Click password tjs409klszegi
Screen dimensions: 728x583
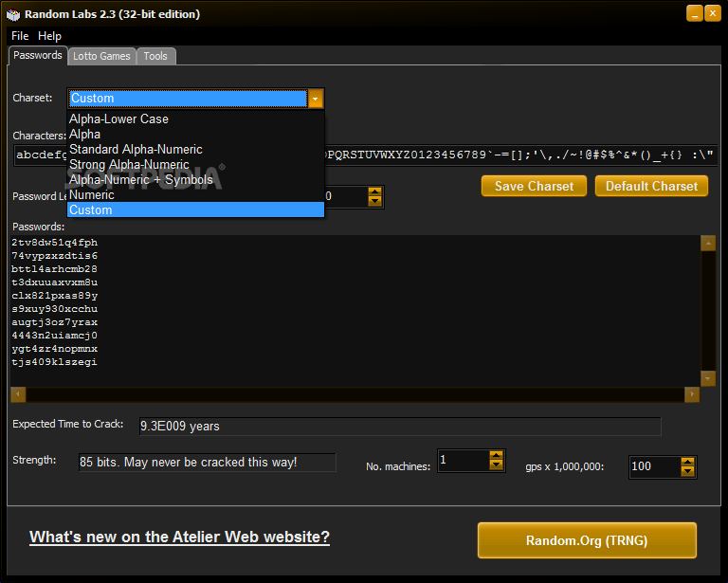54,362
